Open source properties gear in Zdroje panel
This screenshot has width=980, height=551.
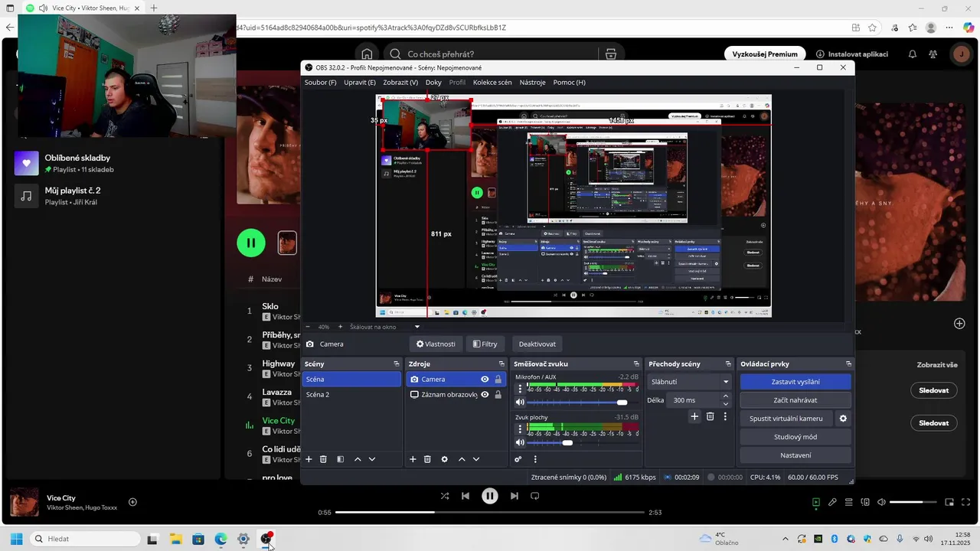coord(444,459)
